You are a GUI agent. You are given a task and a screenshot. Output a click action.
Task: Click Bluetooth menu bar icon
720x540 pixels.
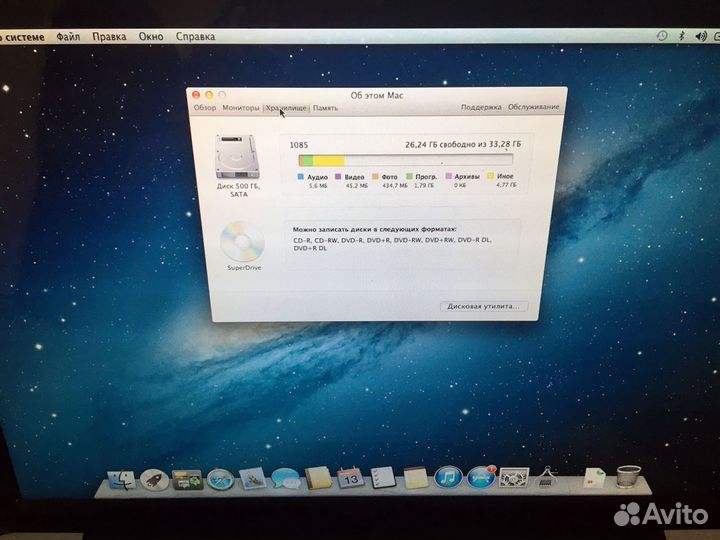pyautogui.click(x=682, y=36)
